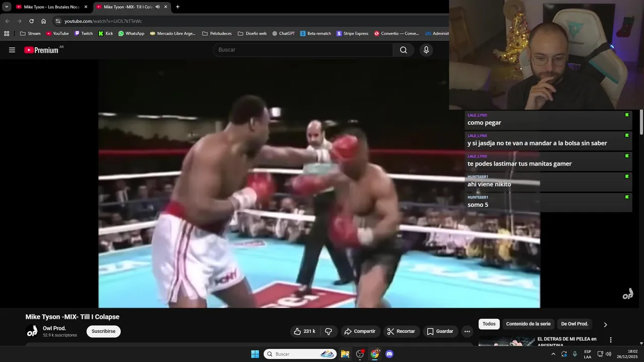
Task: Click the page scrollbar down arrow
Action: (641, 342)
